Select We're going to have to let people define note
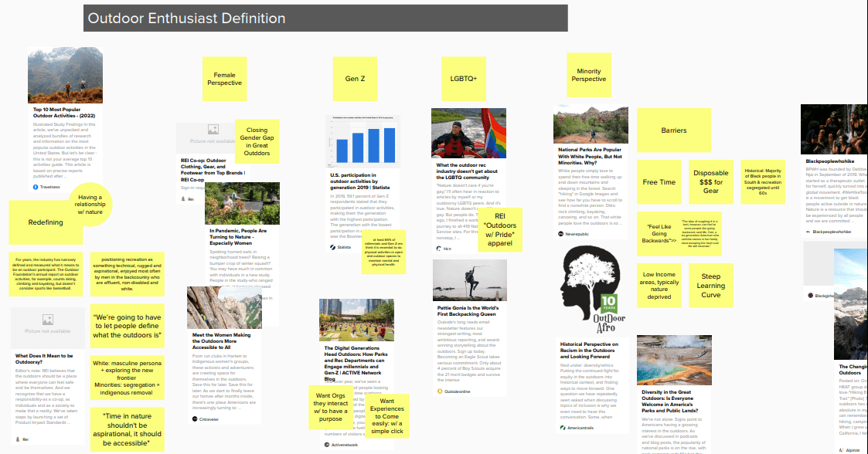 [128, 327]
